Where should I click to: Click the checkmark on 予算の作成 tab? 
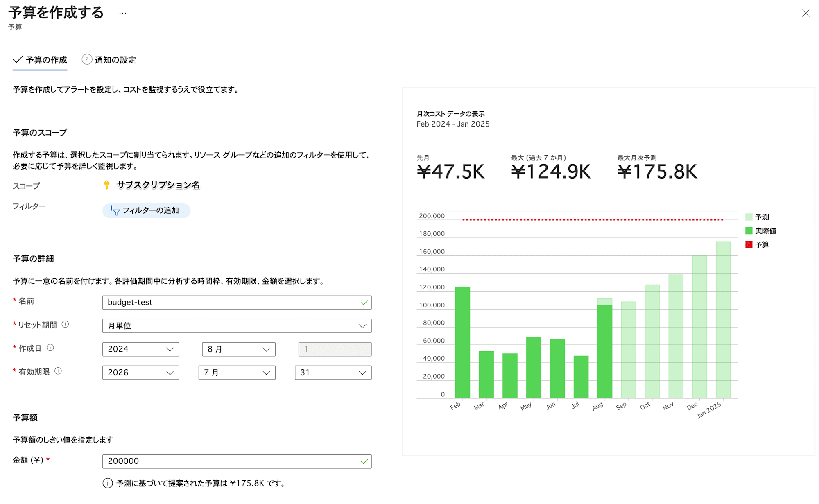click(x=18, y=60)
